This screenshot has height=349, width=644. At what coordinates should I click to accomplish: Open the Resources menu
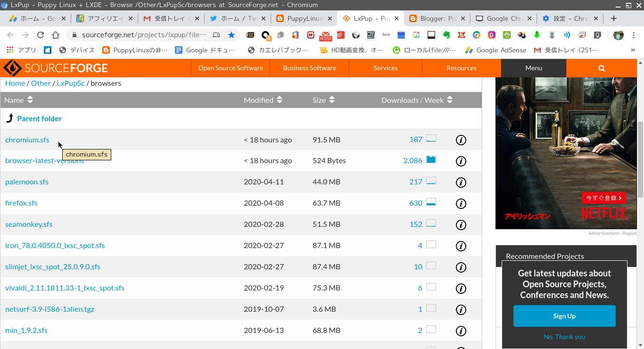[461, 68]
